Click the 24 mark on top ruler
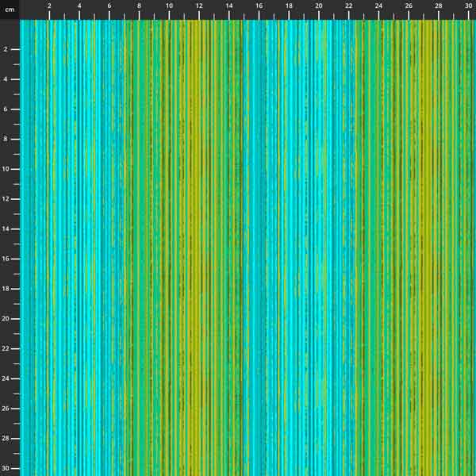This screenshot has height=476, width=476. click(378, 6)
